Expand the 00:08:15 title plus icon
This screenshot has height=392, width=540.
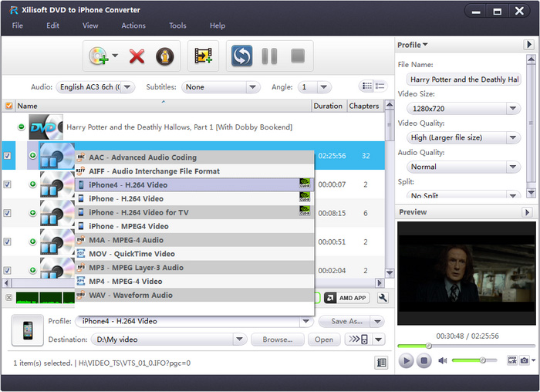32,212
